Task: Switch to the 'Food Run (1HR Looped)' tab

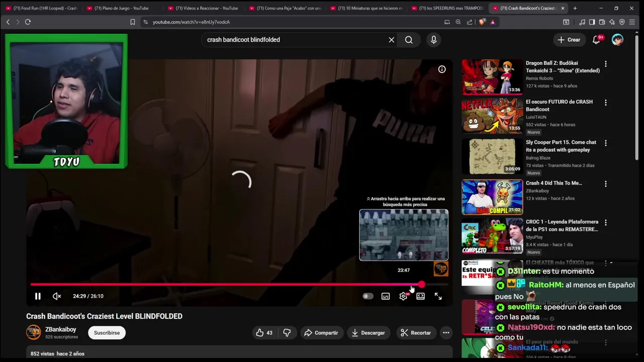Action: (x=41, y=8)
